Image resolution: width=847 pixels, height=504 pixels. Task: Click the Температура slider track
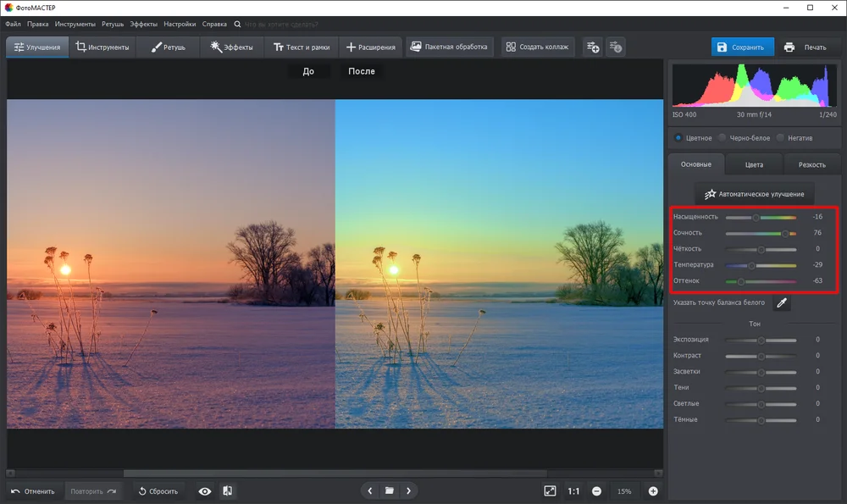(x=761, y=265)
